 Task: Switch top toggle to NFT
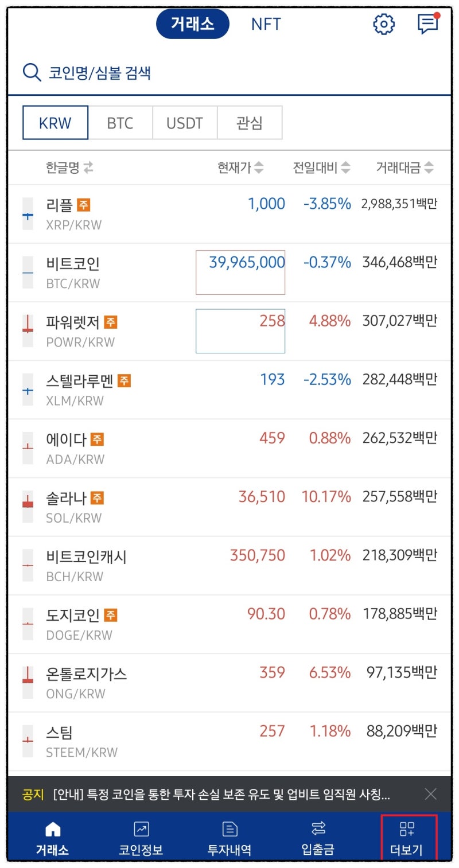266,24
